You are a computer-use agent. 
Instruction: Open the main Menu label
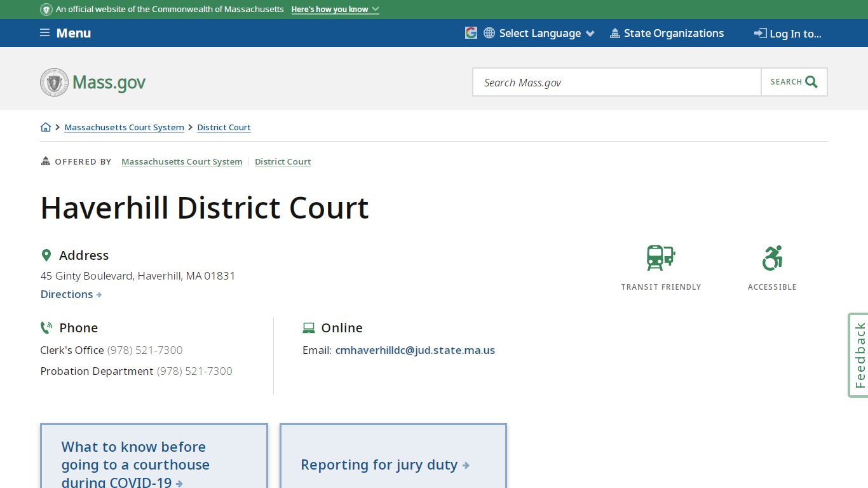pos(74,33)
